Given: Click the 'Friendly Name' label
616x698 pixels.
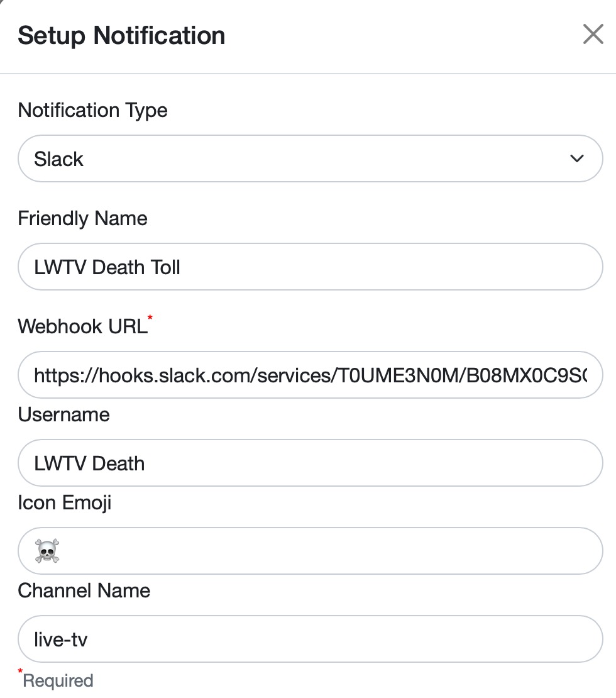Looking at the screenshot, I should coord(82,219).
